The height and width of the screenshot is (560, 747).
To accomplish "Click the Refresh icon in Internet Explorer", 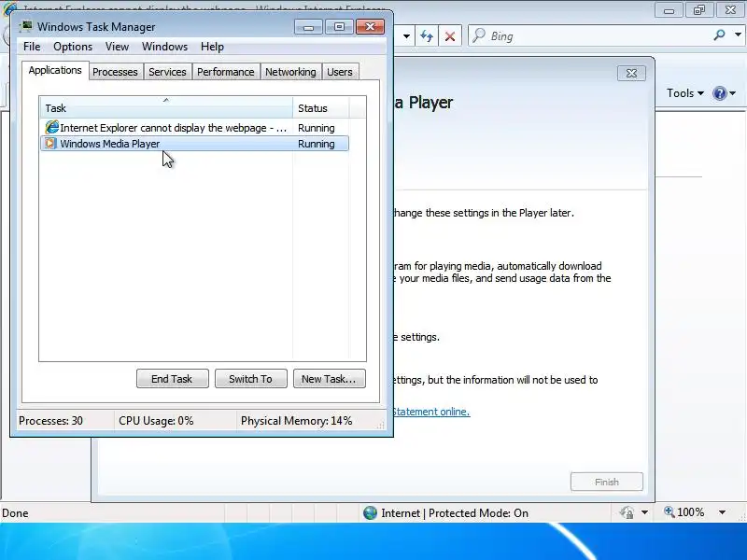I will point(427,36).
